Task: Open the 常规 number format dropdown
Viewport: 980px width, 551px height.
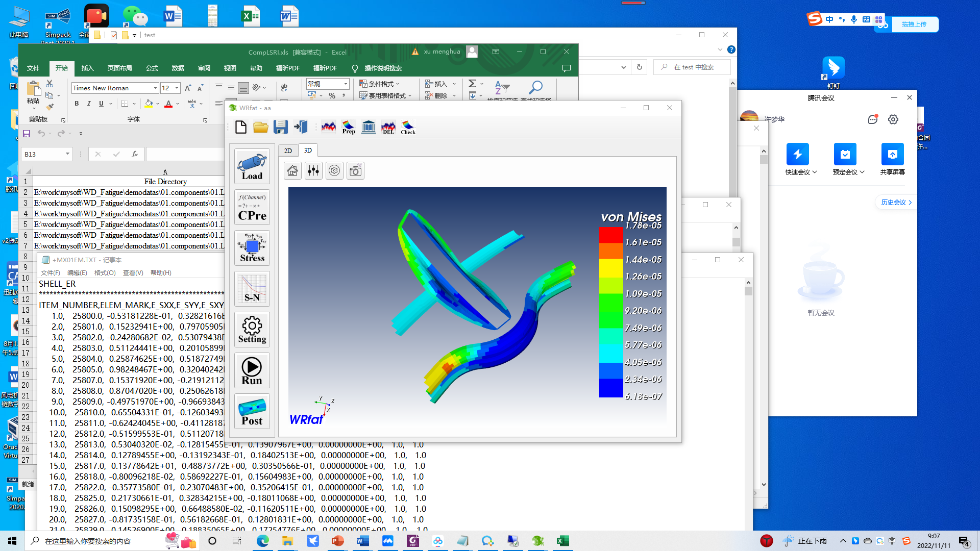Action: (x=346, y=84)
